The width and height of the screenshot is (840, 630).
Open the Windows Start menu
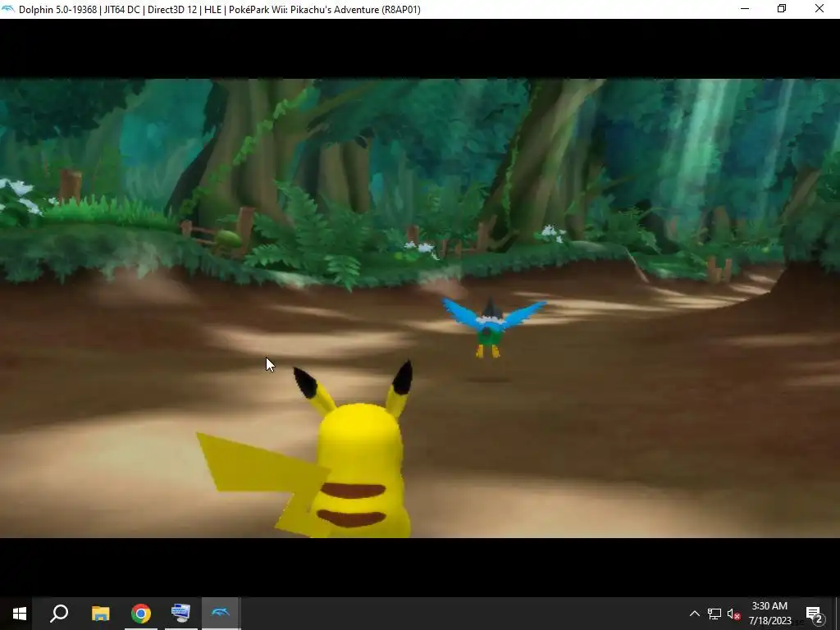pos(20,614)
